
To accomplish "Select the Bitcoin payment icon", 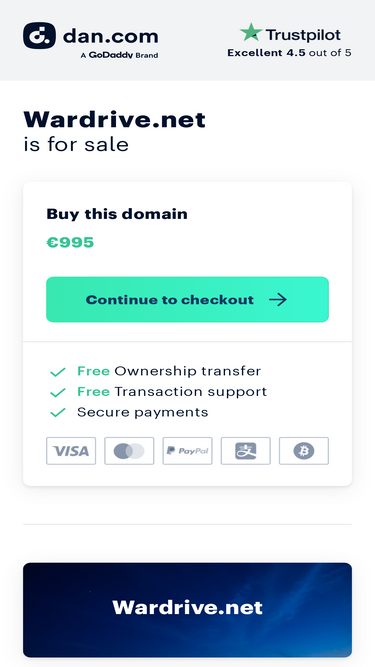I will coord(304,451).
